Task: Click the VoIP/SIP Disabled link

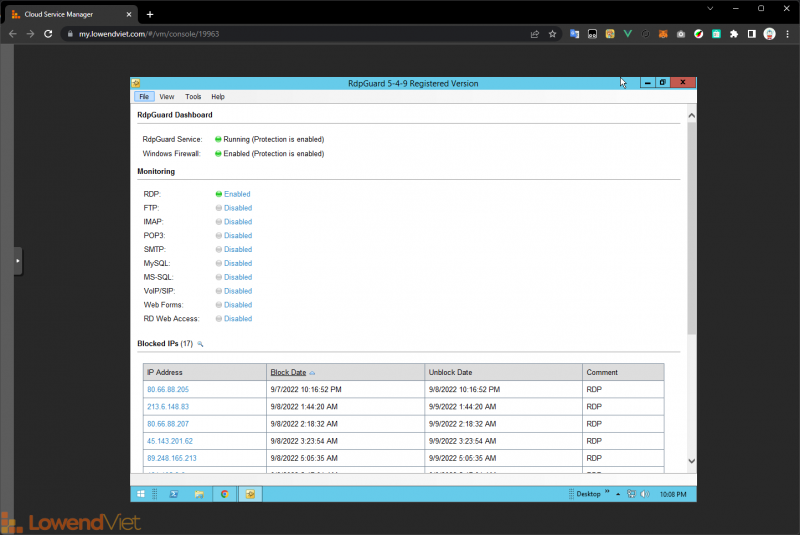Action: pyautogui.click(x=238, y=291)
